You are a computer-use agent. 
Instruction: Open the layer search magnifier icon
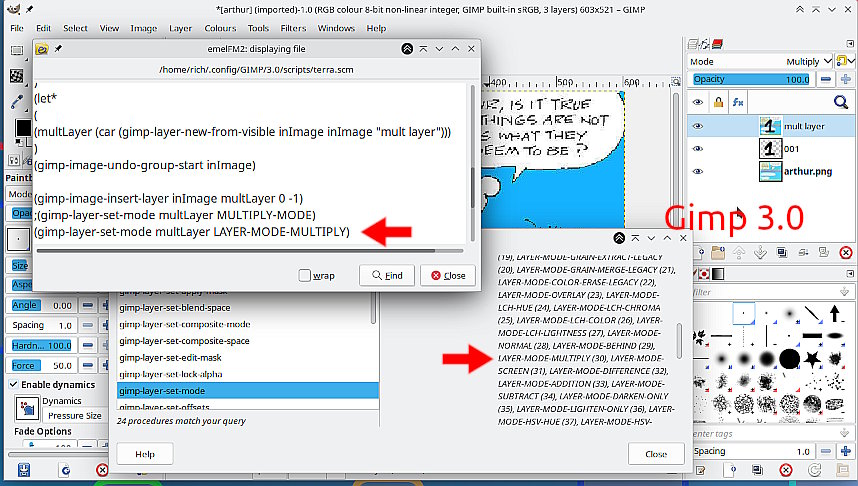841,102
